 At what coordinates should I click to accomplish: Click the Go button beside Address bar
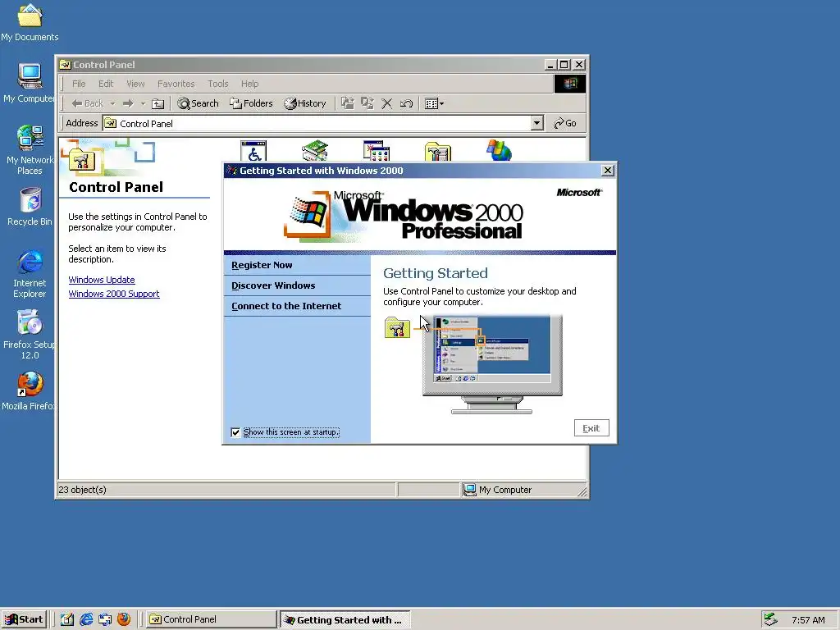click(x=565, y=123)
